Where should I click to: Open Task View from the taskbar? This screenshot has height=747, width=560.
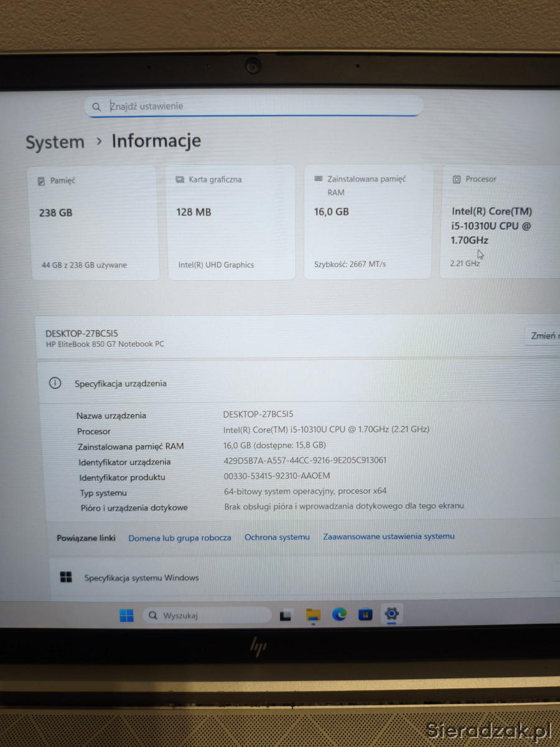tap(286, 616)
